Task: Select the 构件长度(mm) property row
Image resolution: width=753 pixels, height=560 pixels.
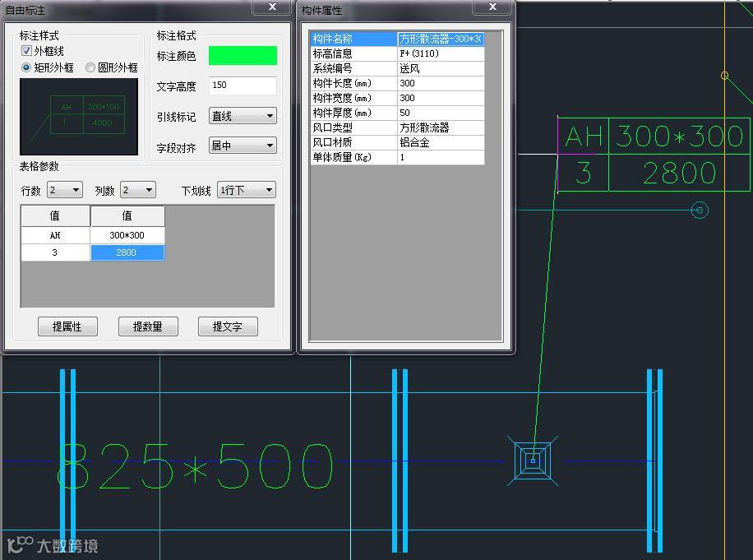Action: coord(397,84)
